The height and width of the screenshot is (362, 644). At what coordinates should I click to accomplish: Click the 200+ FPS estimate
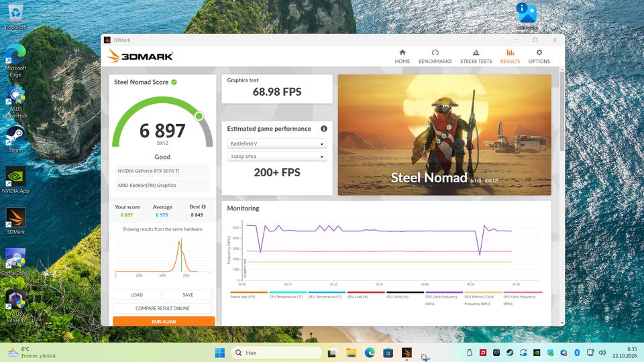[x=277, y=172]
